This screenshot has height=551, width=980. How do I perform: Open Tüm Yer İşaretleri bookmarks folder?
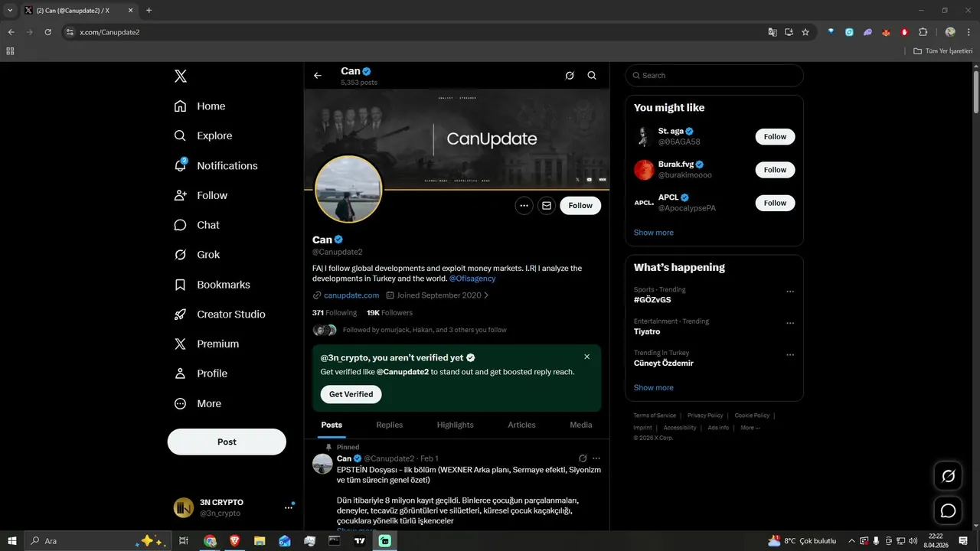pos(942,51)
